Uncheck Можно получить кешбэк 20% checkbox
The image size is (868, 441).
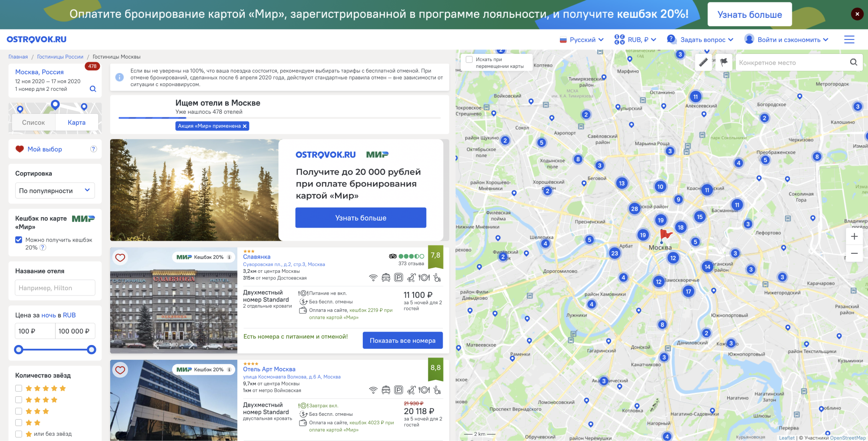(x=19, y=240)
